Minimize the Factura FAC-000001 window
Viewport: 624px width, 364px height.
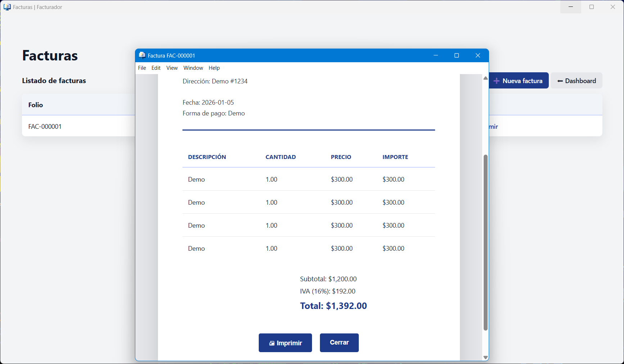click(436, 55)
